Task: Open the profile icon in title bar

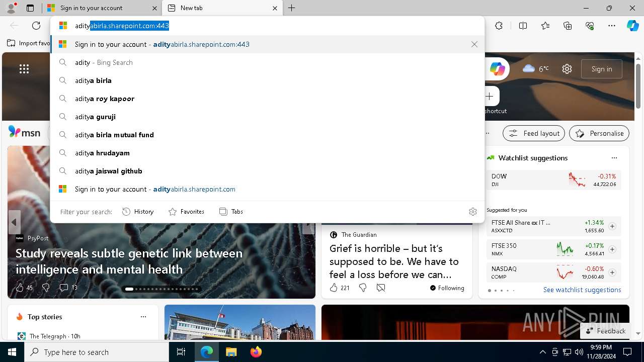Action: pyautogui.click(x=11, y=8)
